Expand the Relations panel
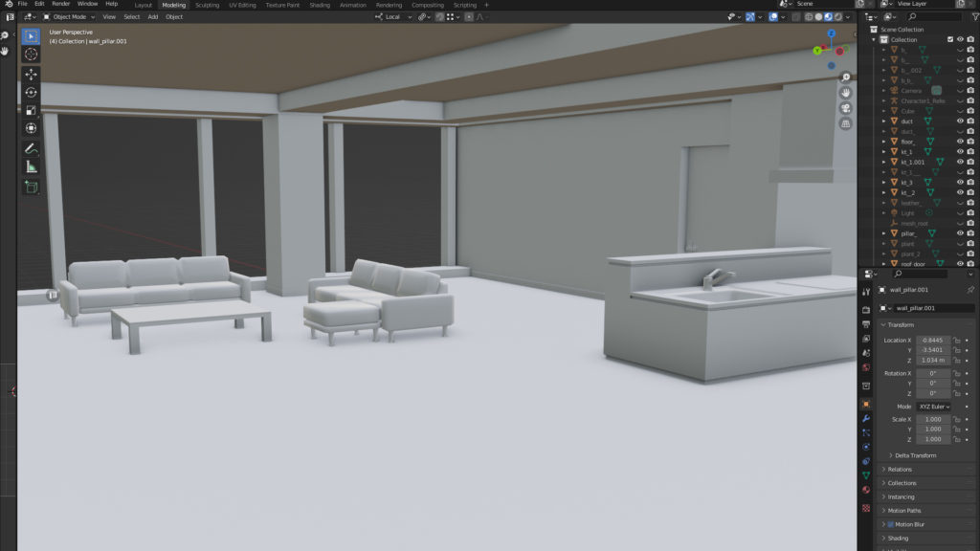 coord(900,470)
